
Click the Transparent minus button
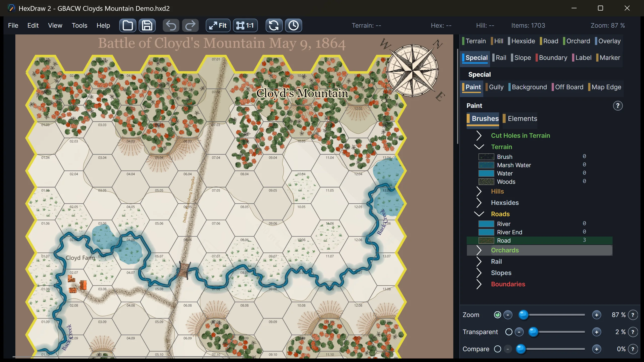click(x=519, y=332)
